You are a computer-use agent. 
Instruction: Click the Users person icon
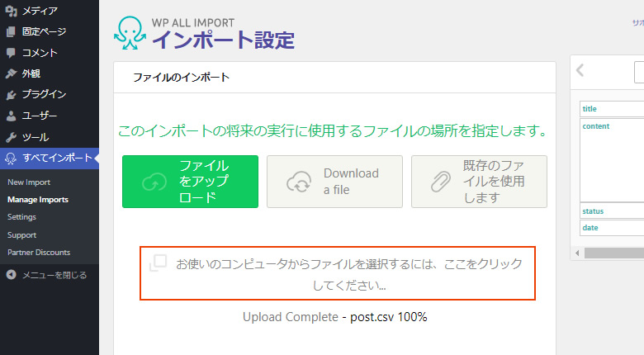click(11, 116)
